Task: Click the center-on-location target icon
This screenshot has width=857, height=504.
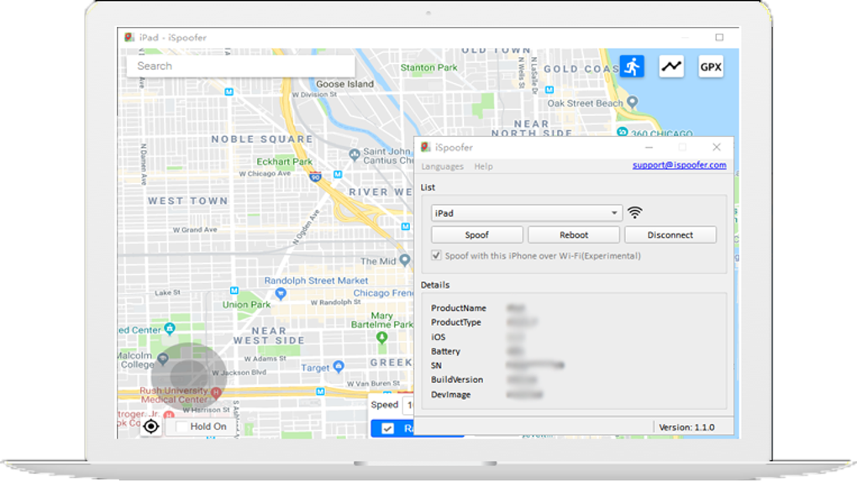Action: [x=151, y=427]
